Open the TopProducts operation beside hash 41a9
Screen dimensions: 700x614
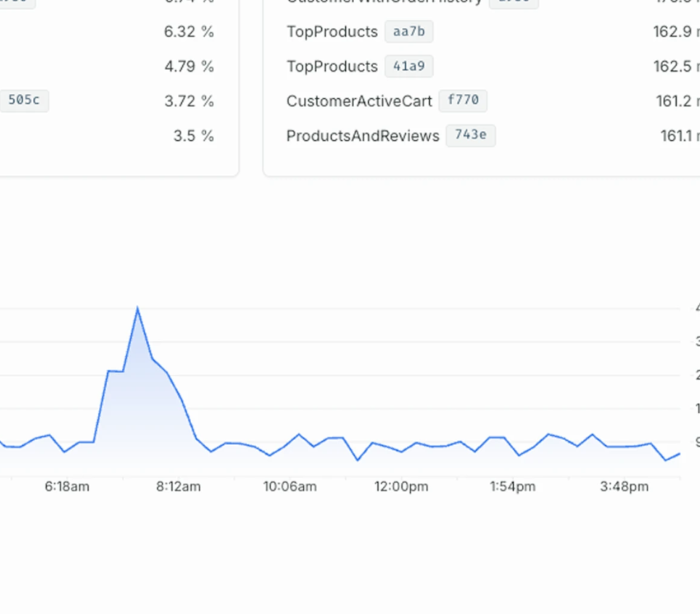tap(332, 67)
